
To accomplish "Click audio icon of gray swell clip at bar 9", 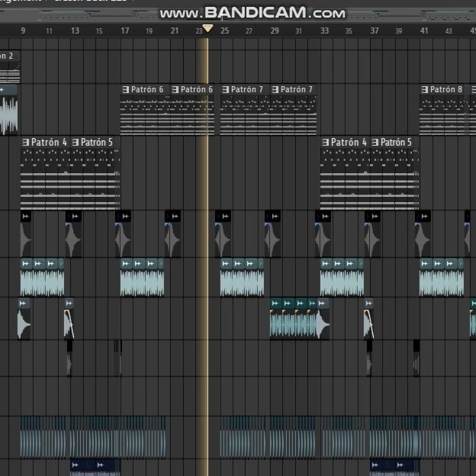I will point(26,217).
